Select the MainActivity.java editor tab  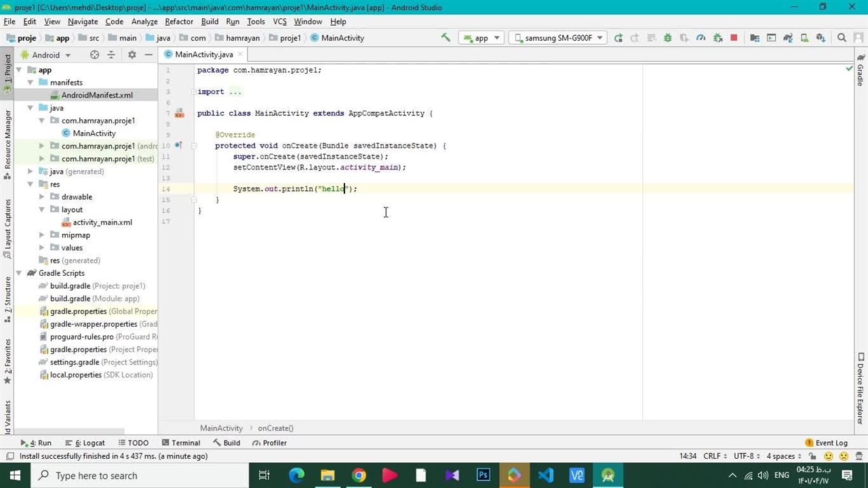pyautogui.click(x=203, y=54)
